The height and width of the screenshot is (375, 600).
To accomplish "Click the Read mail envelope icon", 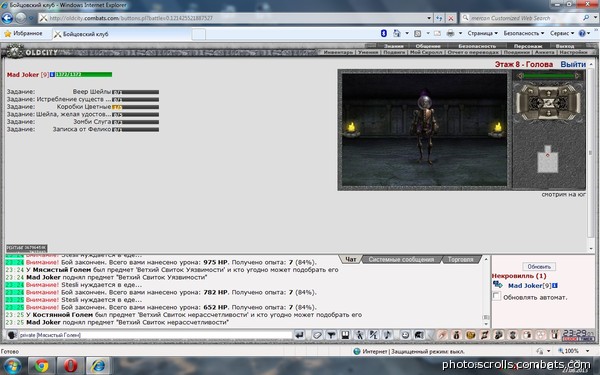I will 437,33.
